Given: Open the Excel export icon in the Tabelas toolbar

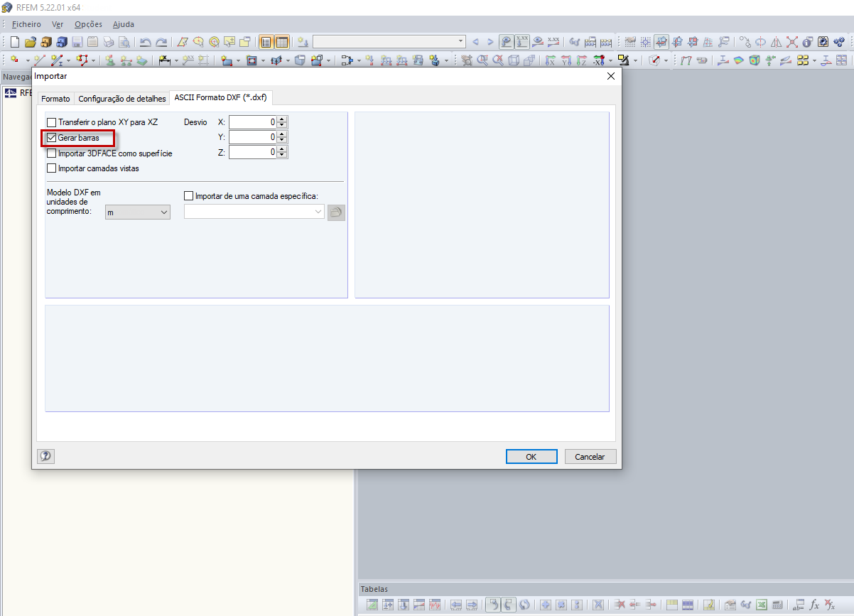Looking at the screenshot, I should pyautogui.click(x=761, y=604).
